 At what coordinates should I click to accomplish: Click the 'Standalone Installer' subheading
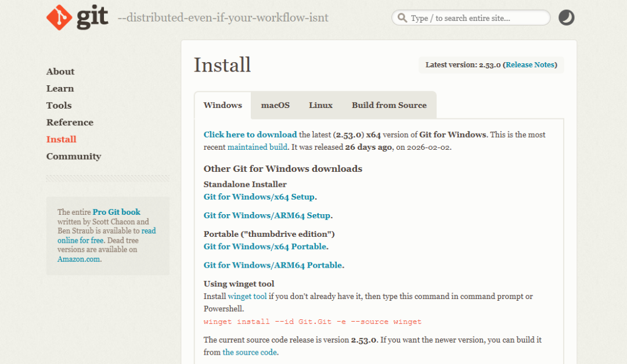coord(245,185)
